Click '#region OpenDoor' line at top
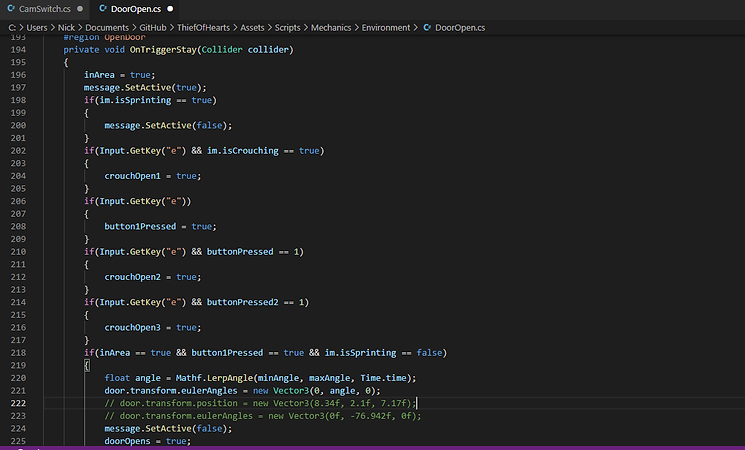 [x=104, y=38]
